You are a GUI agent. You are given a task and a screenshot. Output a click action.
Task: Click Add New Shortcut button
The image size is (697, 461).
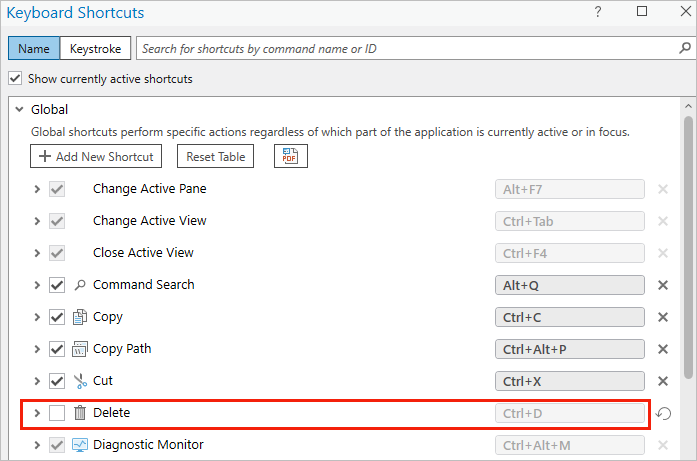[96, 156]
